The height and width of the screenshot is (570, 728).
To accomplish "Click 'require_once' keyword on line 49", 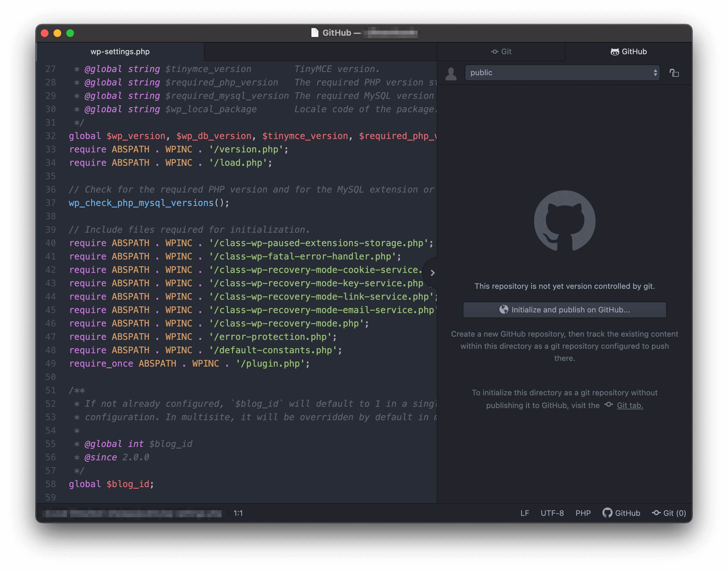I will [x=101, y=363].
